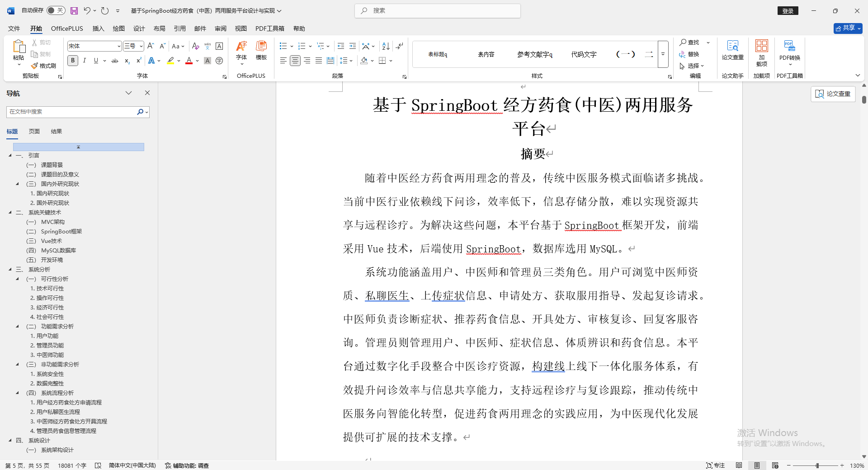This screenshot has width=868, height=470.
Task: Open OfficePLUS Template (模板) icon
Action: (x=261, y=50)
